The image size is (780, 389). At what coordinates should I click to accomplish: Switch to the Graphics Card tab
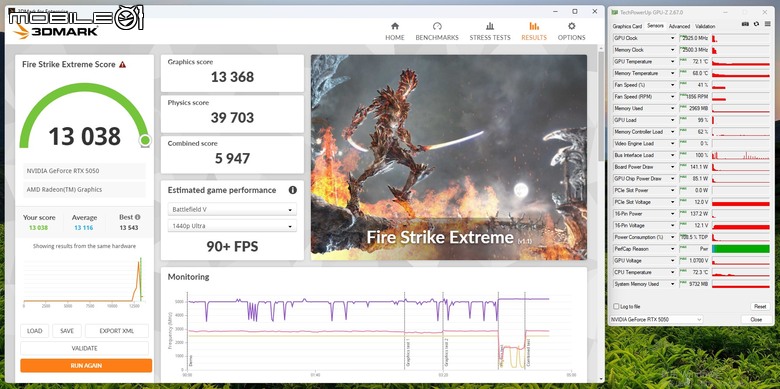pos(627,26)
